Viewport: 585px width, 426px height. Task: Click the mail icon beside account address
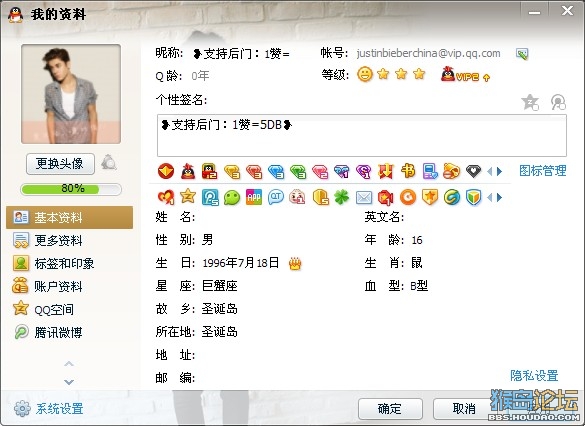tap(522, 54)
